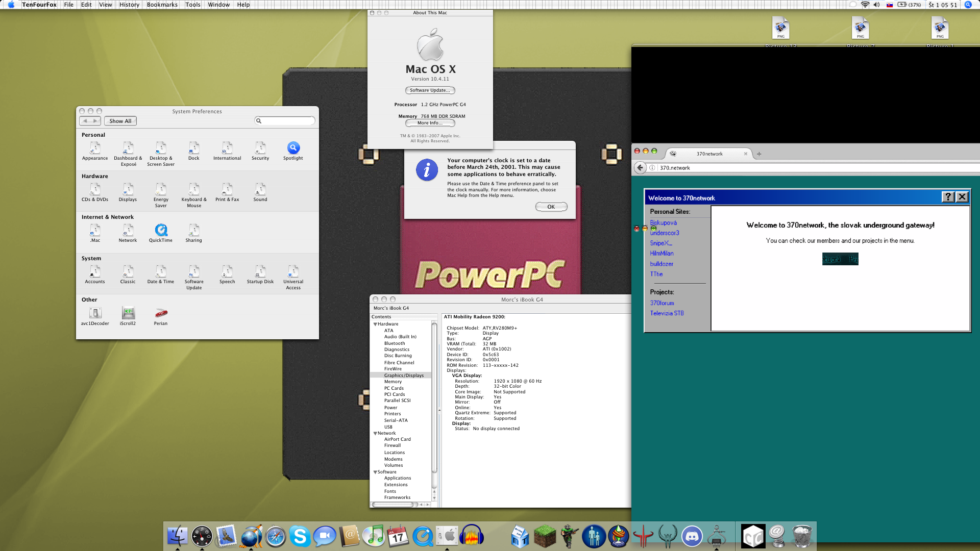Open iScroll2 preference pane
This screenshot has height=551, width=980.
click(128, 316)
